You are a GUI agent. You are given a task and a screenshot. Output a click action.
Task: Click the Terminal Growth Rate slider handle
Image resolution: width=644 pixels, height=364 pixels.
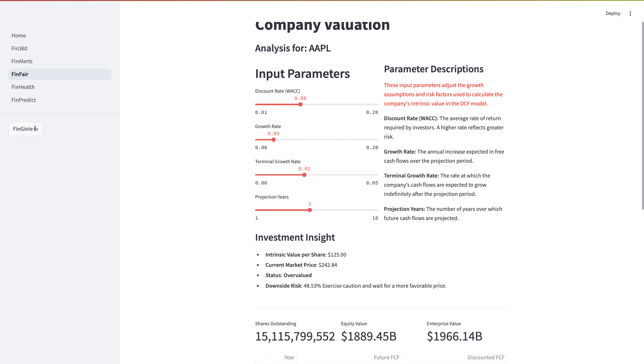[304, 175]
